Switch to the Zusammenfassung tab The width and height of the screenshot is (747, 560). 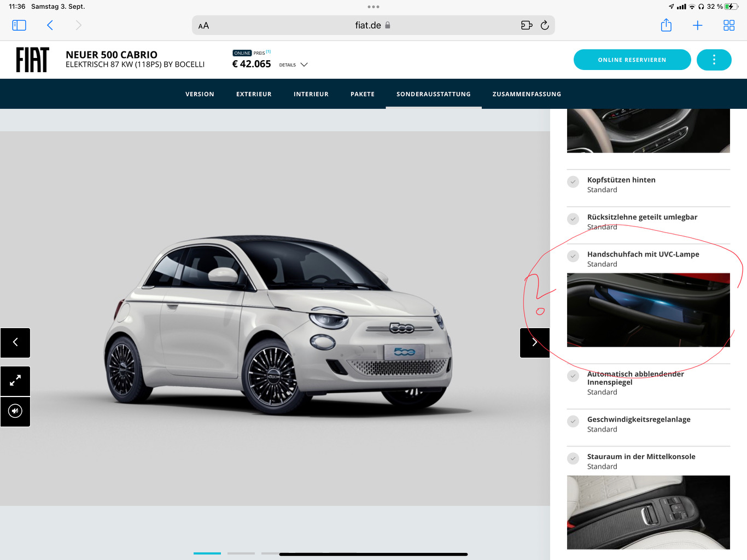[527, 94]
